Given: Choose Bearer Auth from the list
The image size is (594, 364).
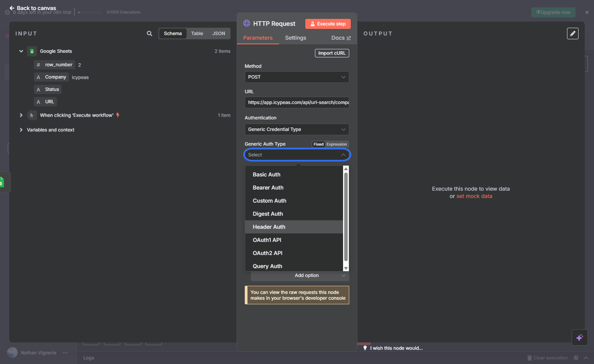Looking at the screenshot, I should click(x=294, y=188).
